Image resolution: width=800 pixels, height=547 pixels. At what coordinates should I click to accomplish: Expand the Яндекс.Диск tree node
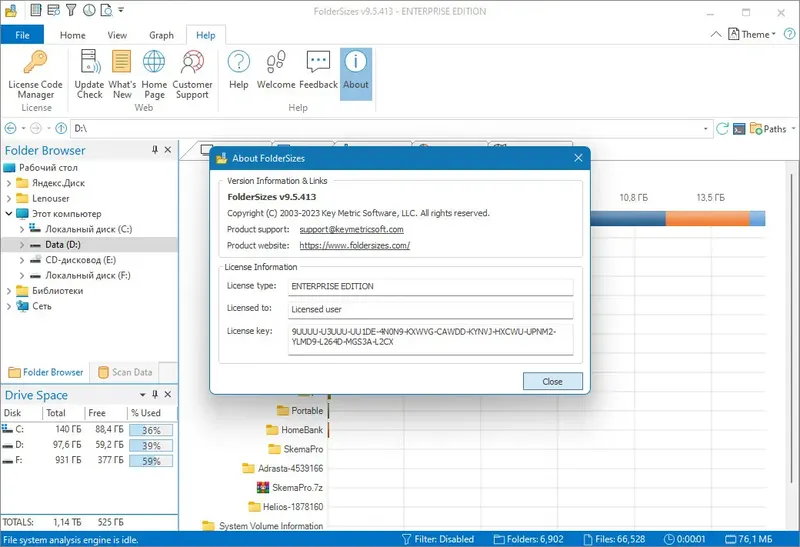pos(9,183)
